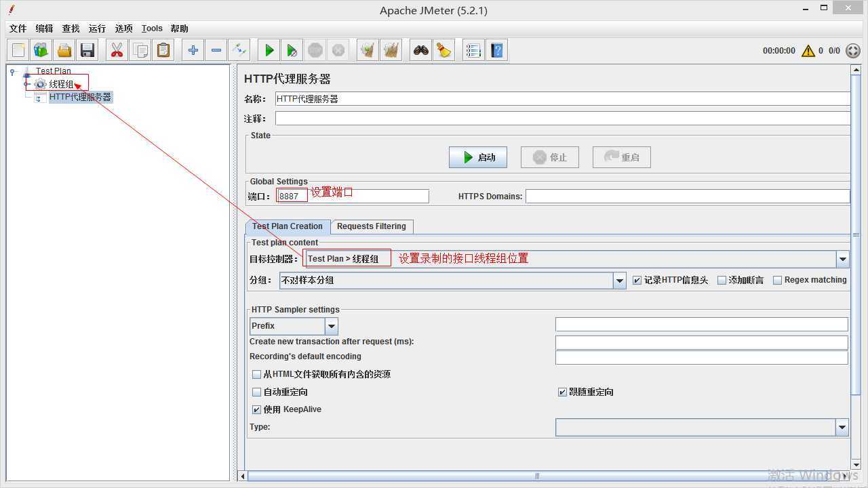Click the Open file folder icon
Image resolution: width=868 pixels, height=488 pixels.
click(x=64, y=50)
